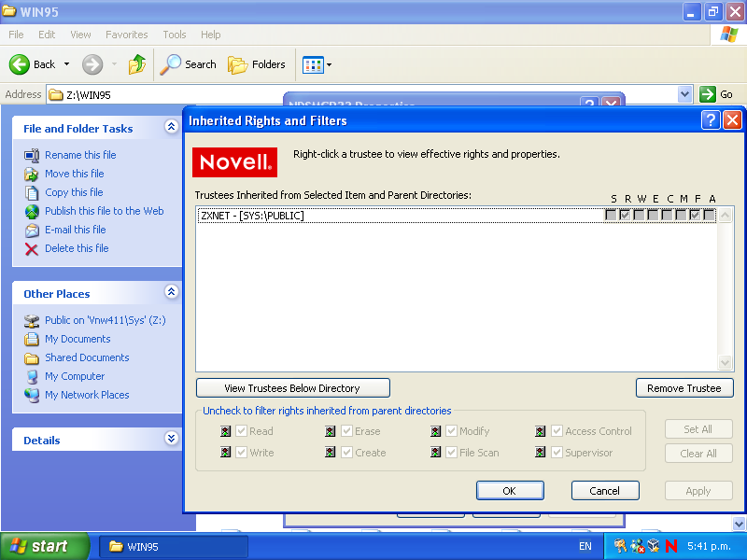Open the Address bar dropdown list

[684, 94]
